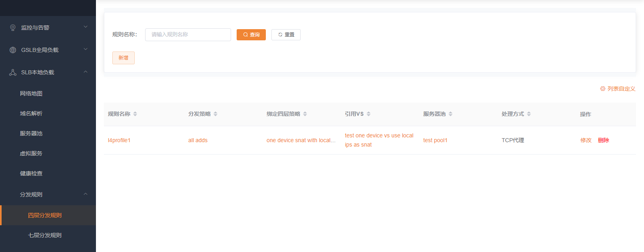
Task: Collapse the 分发规则 submenu chevron
Action: (85, 194)
